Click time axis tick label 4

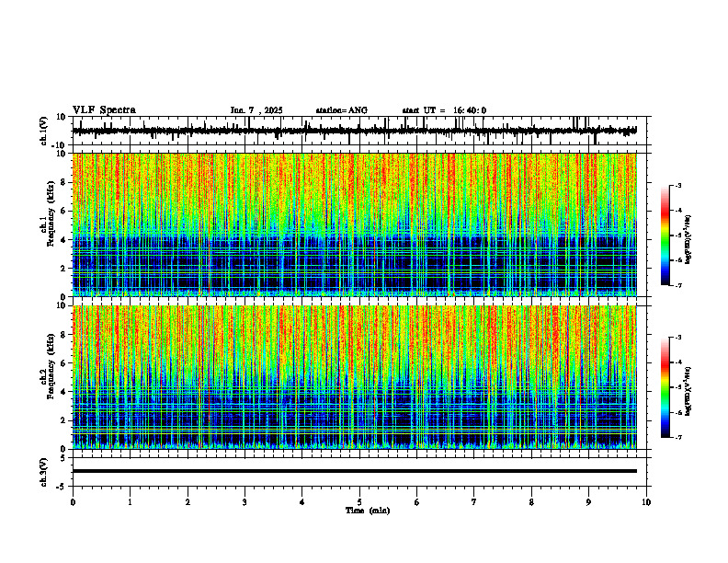click(x=302, y=502)
